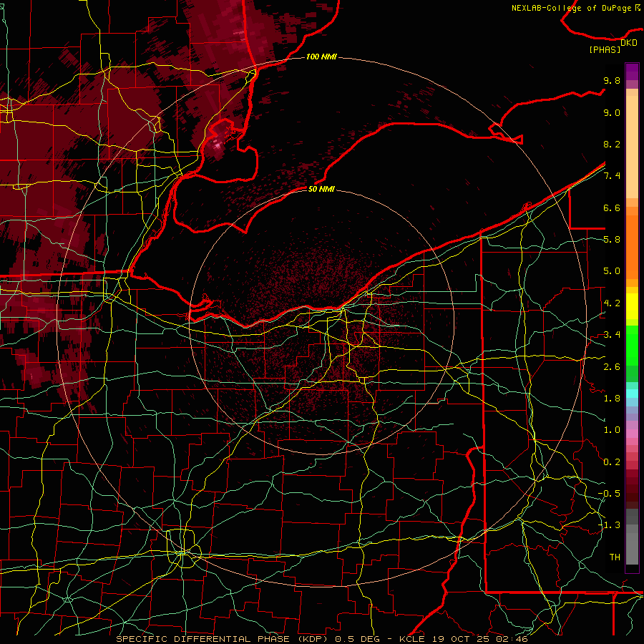The height and width of the screenshot is (644, 644).
Task: Click the cyan segment of the color bar
Action: 632,394
